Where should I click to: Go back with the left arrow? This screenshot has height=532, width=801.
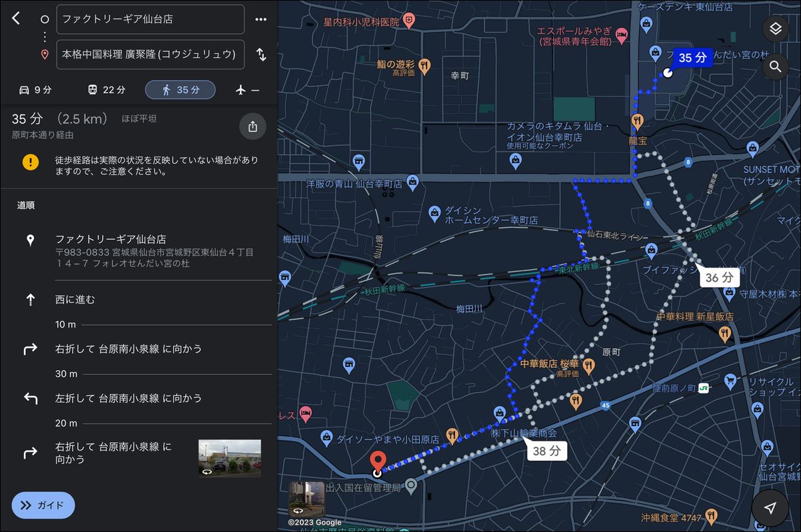[x=16, y=19]
